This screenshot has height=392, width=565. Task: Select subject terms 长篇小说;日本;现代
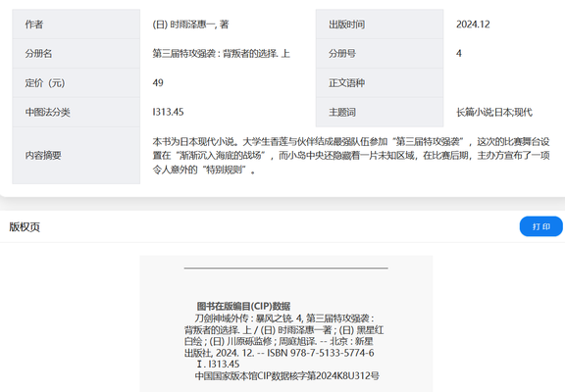[494, 112]
